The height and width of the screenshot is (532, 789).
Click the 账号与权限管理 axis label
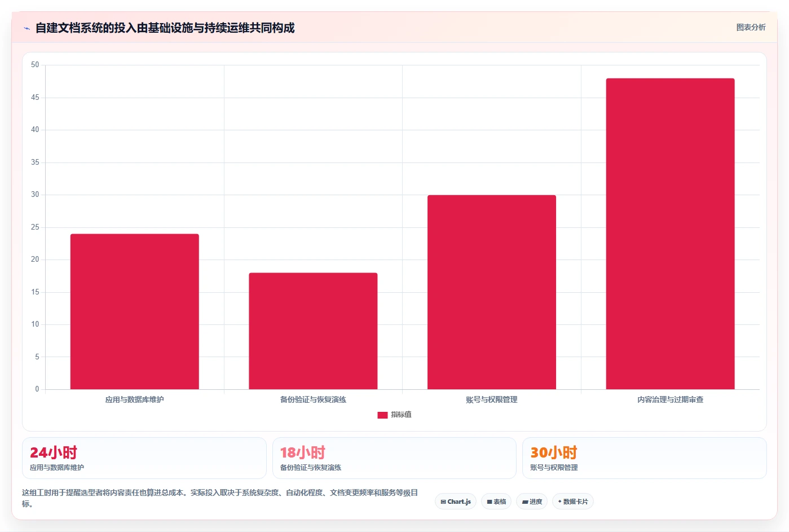point(492,399)
